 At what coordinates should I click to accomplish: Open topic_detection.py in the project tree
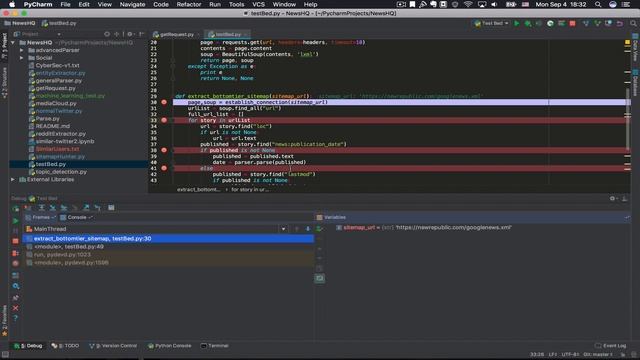pos(61,172)
